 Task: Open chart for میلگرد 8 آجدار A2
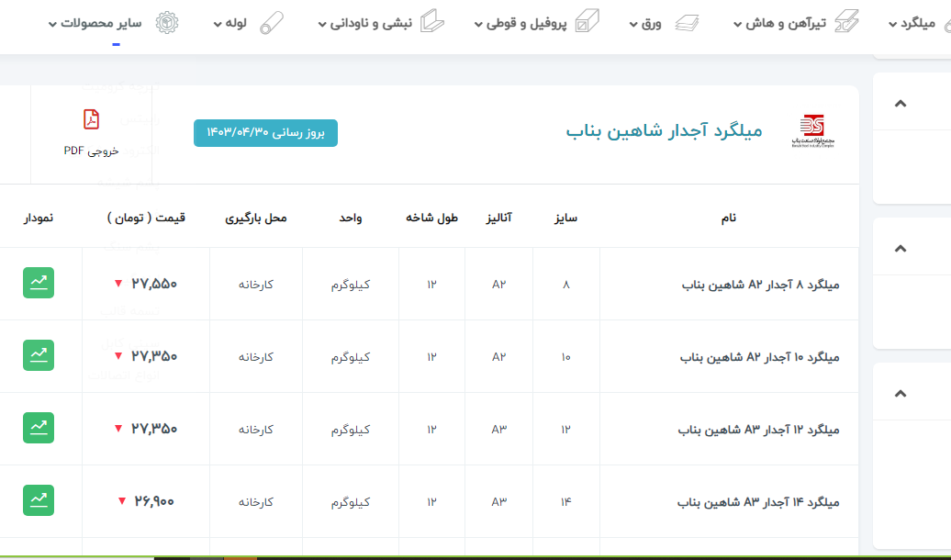(39, 283)
